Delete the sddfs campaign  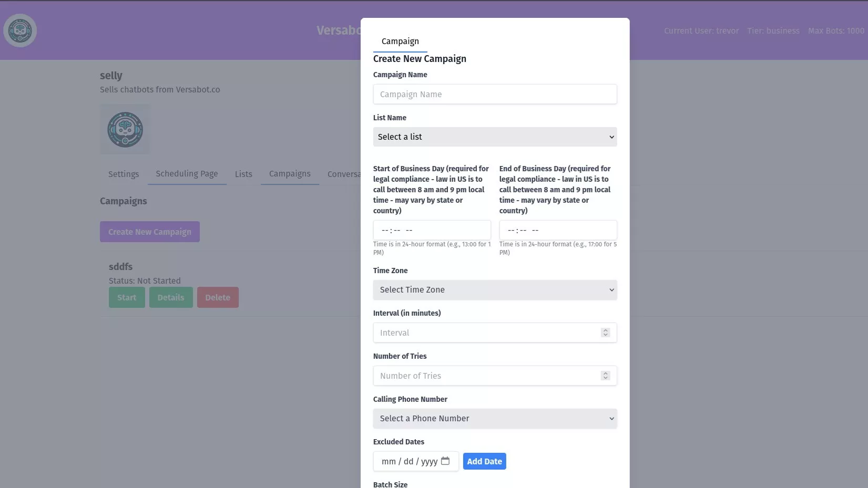218,297
